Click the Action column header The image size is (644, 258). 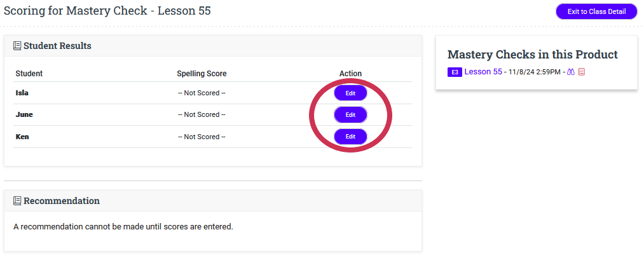click(x=350, y=74)
